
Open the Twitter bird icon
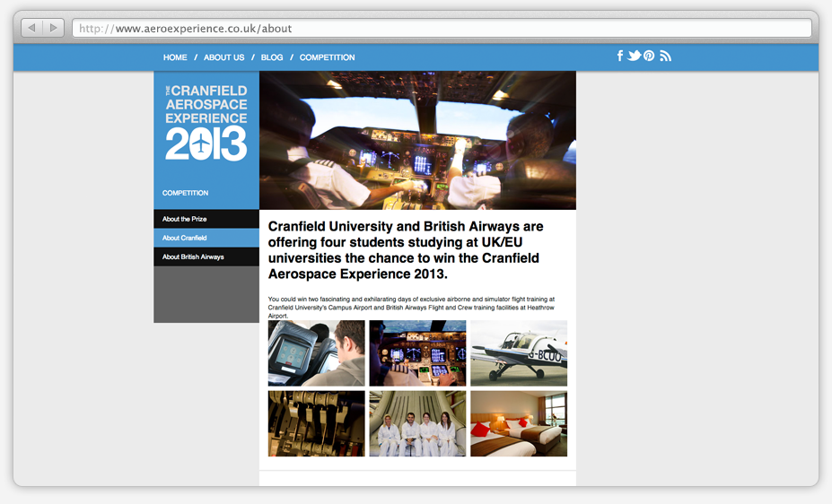coord(634,56)
